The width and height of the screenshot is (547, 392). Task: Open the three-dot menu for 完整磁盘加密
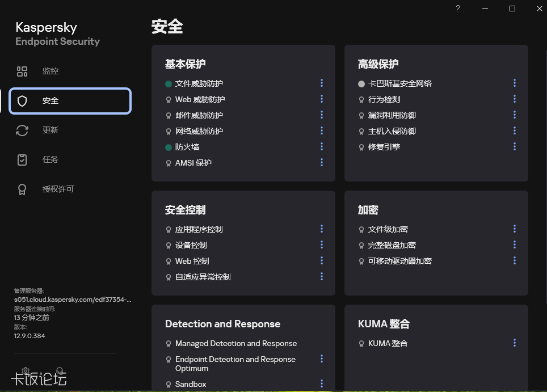(515, 245)
